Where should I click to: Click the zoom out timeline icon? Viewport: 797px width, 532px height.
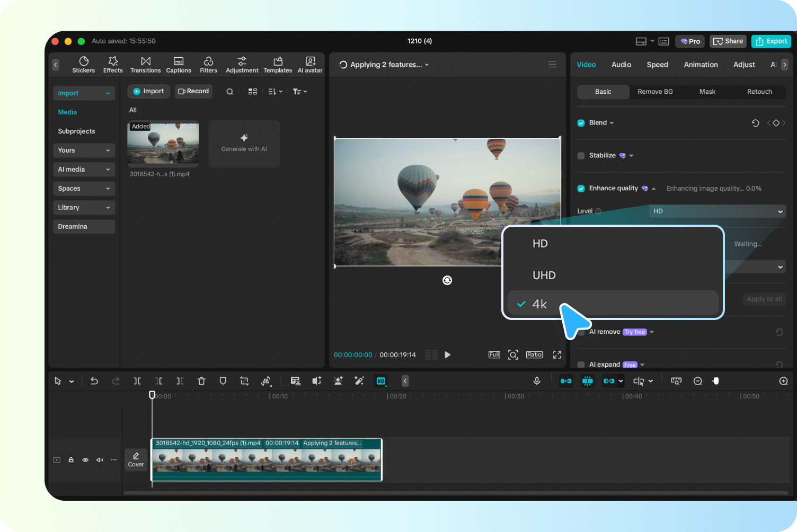tap(698, 381)
